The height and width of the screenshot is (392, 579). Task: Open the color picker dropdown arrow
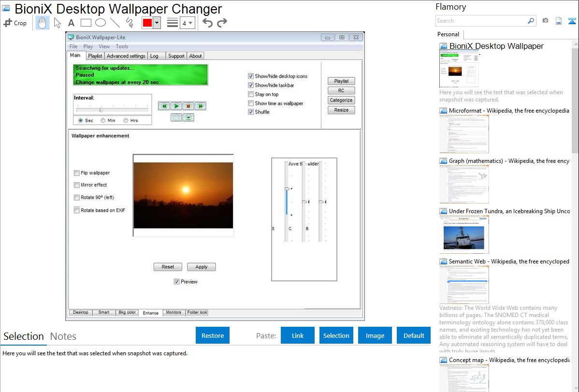point(157,23)
